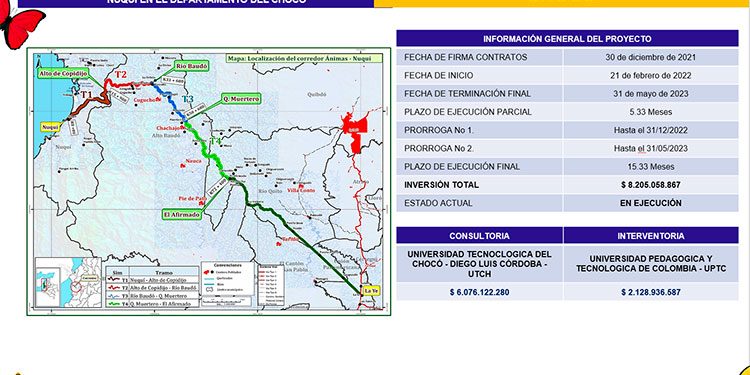The image size is (750, 375).
Task: Select the 'INVERSIÓN TOTAL' label
Action: 441,185
